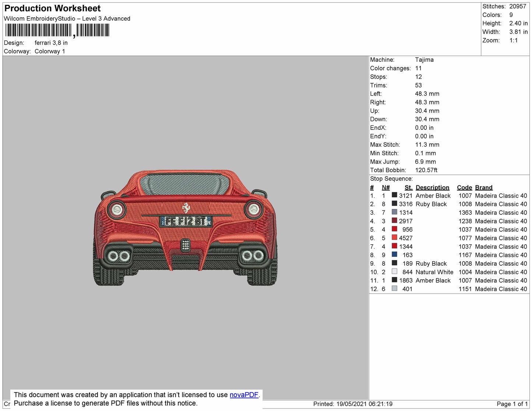
Task: Click the barcode under the worksheet title
Action: (57, 31)
